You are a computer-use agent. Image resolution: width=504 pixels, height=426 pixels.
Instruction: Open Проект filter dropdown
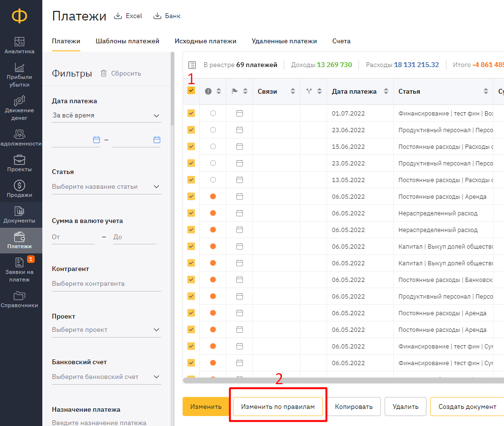(x=107, y=330)
